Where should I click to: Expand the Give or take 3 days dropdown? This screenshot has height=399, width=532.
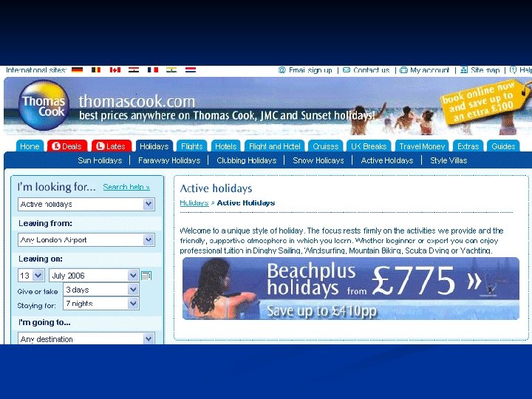point(101,290)
